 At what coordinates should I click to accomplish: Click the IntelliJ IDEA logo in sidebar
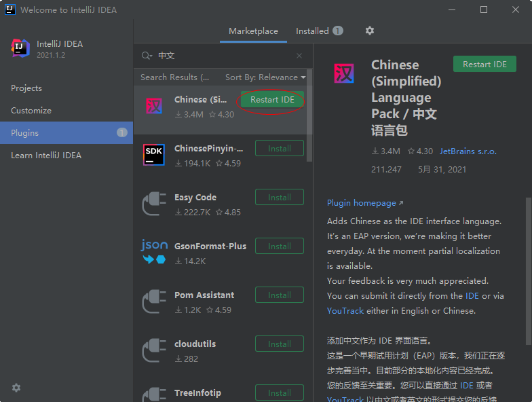point(20,48)
